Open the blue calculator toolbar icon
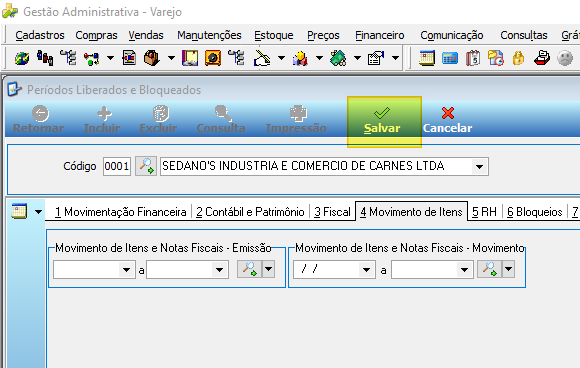The image size is (580, 368). point(450,58)
